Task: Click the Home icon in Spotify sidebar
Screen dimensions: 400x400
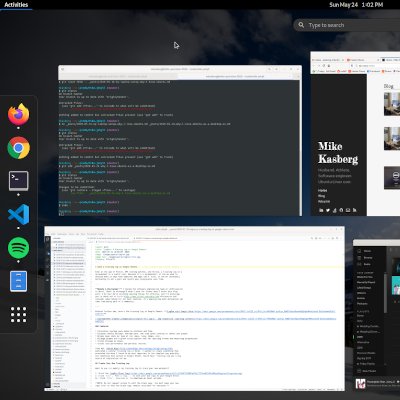Action: click(x=359, y=251)
